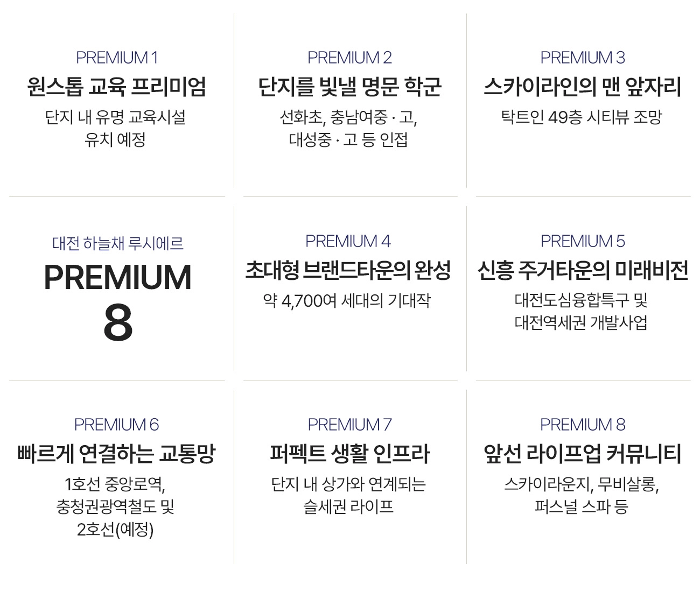
Task: Click the 대전역세권 개발사업 description
Action: point(582,323)
